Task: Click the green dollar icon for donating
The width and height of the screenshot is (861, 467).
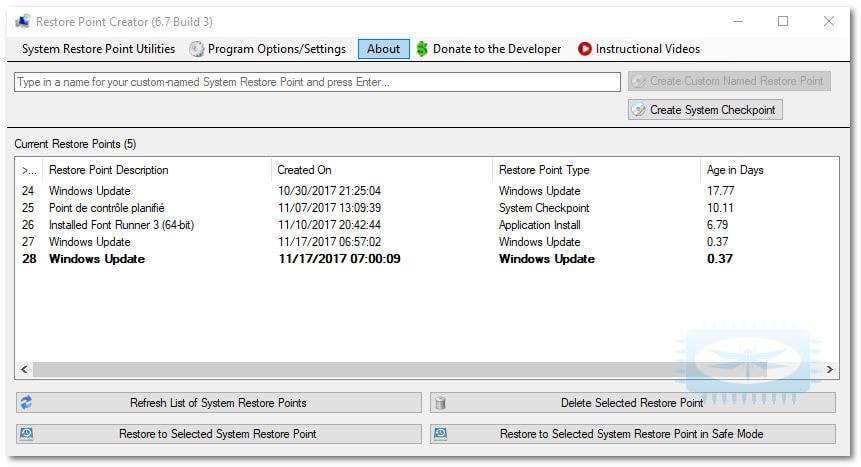Action: click(x=422, y=49)
